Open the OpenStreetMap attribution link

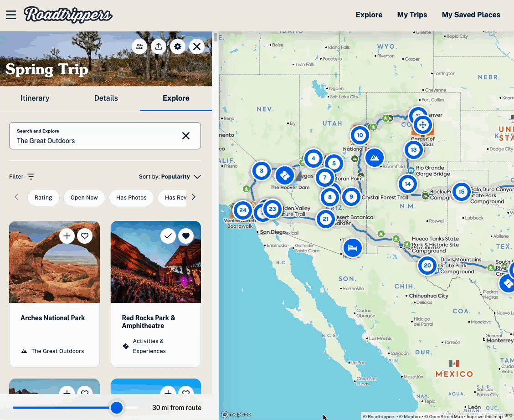[444, 416]
